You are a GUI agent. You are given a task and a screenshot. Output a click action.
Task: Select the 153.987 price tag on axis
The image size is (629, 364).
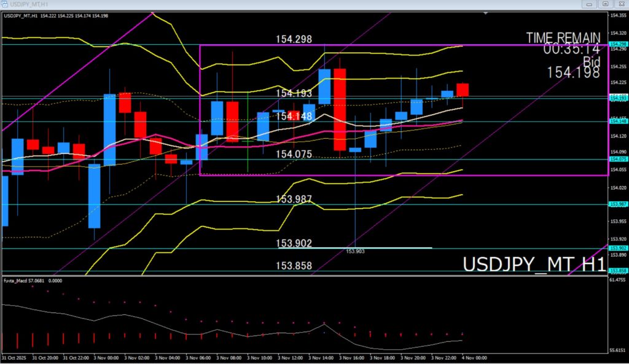[x=617, y=204]
